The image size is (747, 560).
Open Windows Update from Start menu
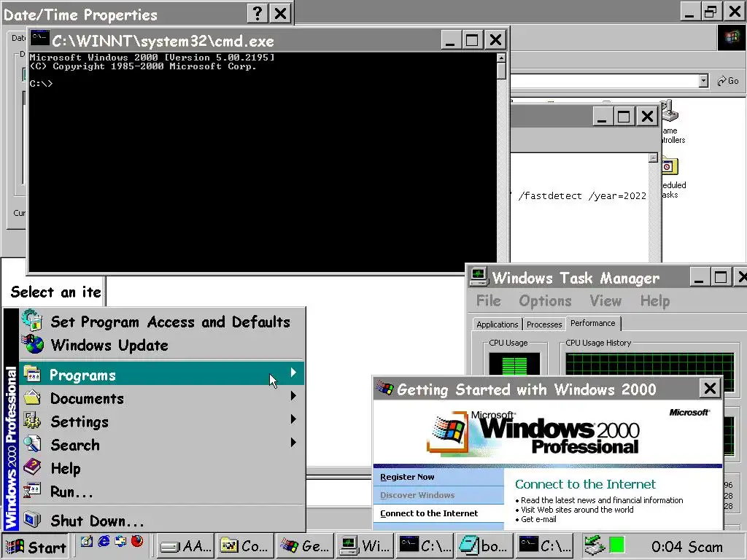(162, 345)
